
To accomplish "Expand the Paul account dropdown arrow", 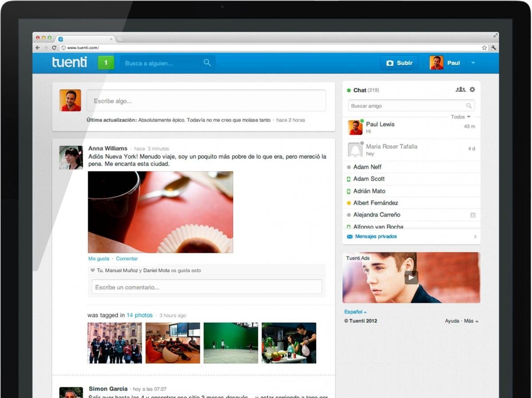I will pyautogui.click(x=473, y=63).
